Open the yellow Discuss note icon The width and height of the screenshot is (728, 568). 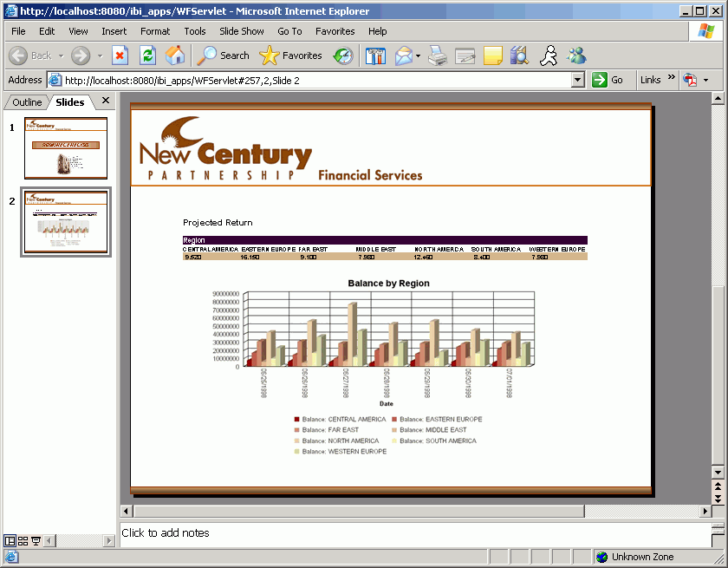click(x=492, y=55)
